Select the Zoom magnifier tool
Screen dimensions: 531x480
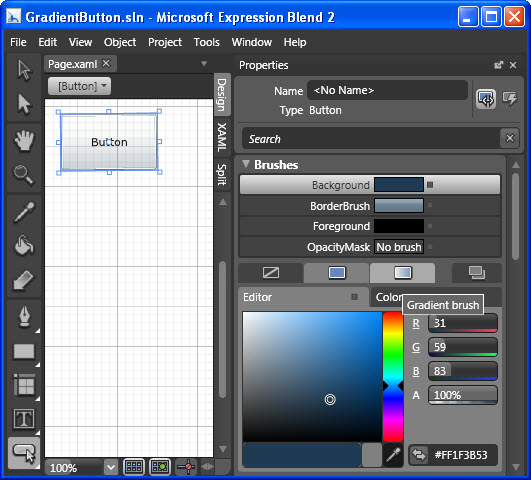point(24,175)
